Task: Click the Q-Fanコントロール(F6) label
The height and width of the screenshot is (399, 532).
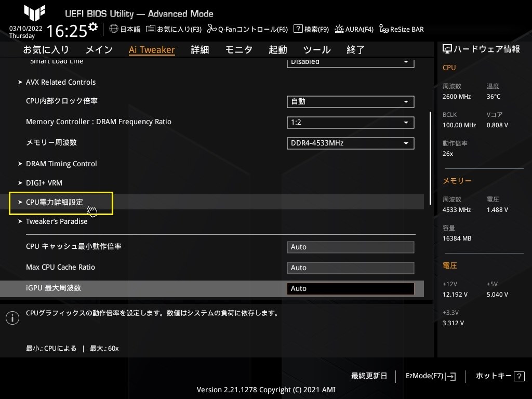Action: (253, 30)
